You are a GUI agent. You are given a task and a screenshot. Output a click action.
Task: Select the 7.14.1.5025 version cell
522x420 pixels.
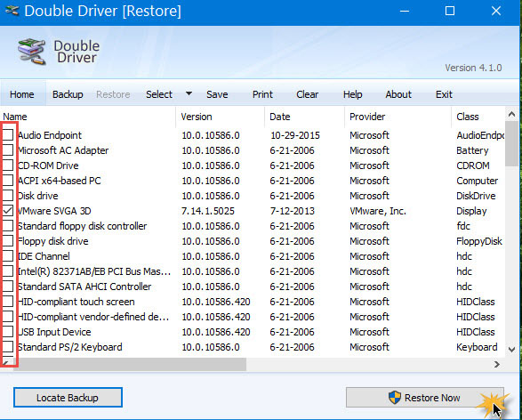(208, 211)
